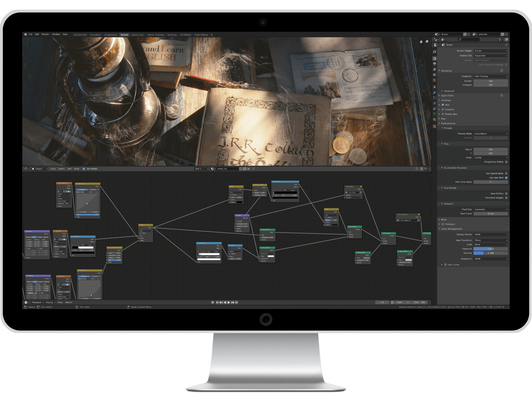532x404 pixels.
Task: Enable the Simplify checkbox
Action: coord(443,109)
